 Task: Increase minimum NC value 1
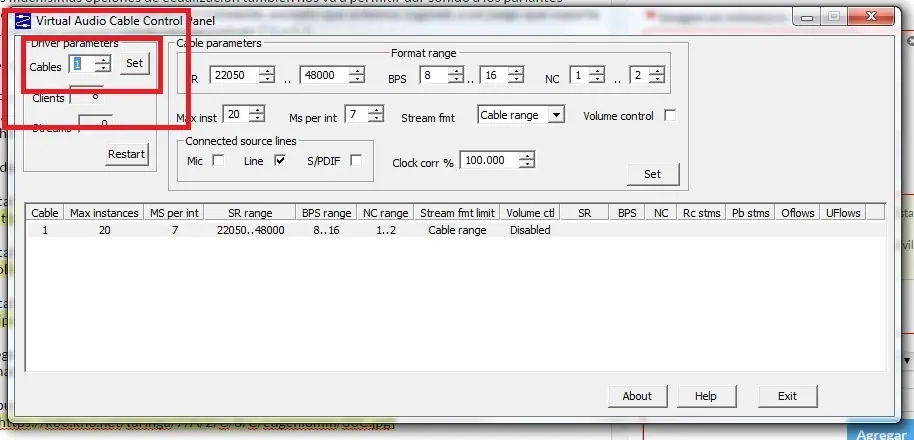pyautogui.click(x=597, y=71)
